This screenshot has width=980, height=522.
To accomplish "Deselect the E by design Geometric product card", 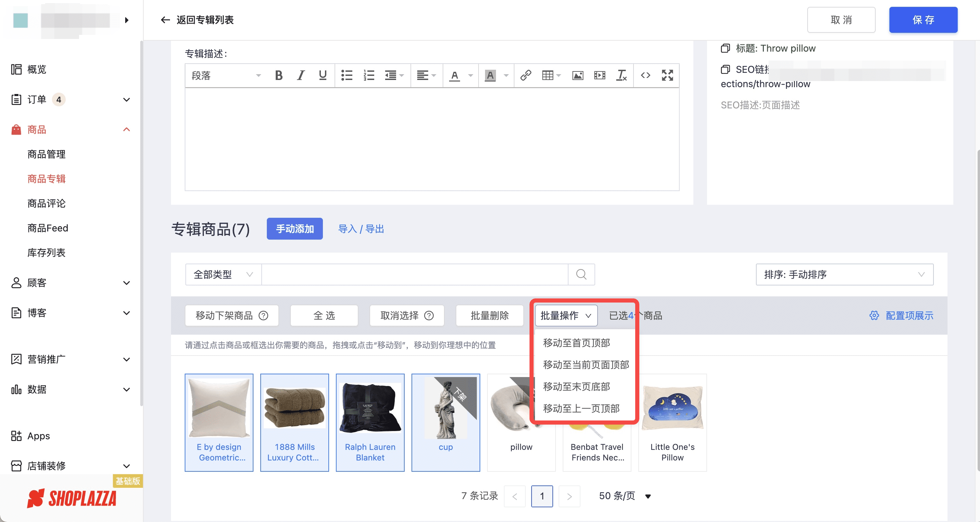I will 219,423.
